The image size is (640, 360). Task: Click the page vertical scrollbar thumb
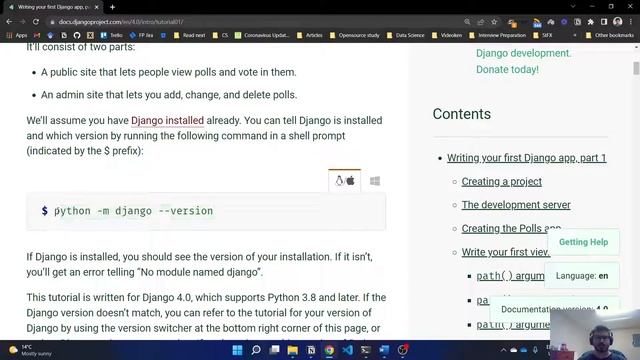tap(636, 68)
